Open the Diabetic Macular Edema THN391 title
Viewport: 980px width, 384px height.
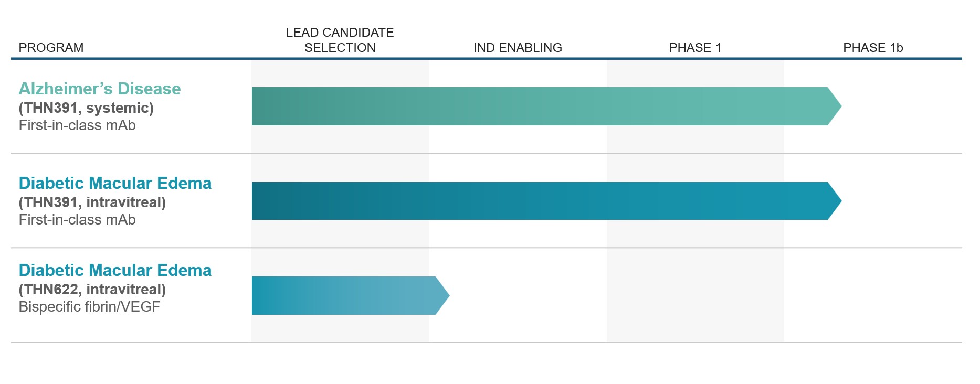click(115, 183)
